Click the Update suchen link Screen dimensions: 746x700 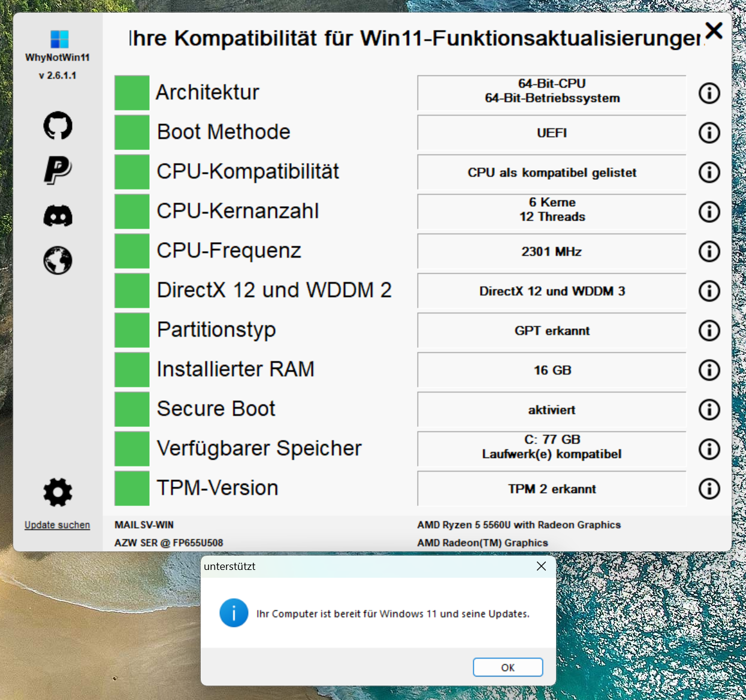[x=58, y=525]
